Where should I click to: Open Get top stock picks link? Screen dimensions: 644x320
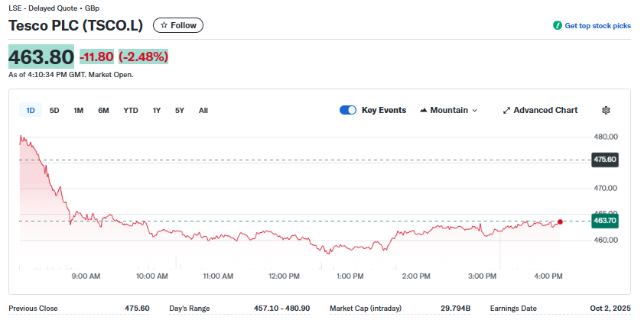pyautogui.click(x=597, y=26)
